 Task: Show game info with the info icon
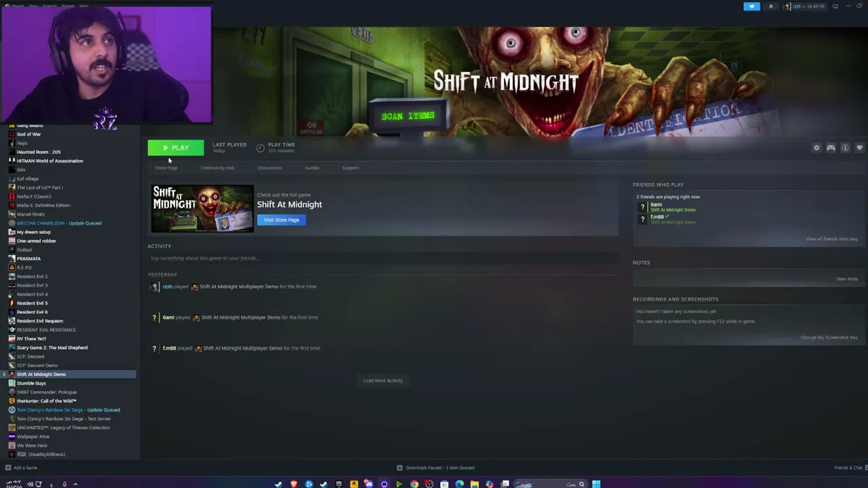point(845,148)
